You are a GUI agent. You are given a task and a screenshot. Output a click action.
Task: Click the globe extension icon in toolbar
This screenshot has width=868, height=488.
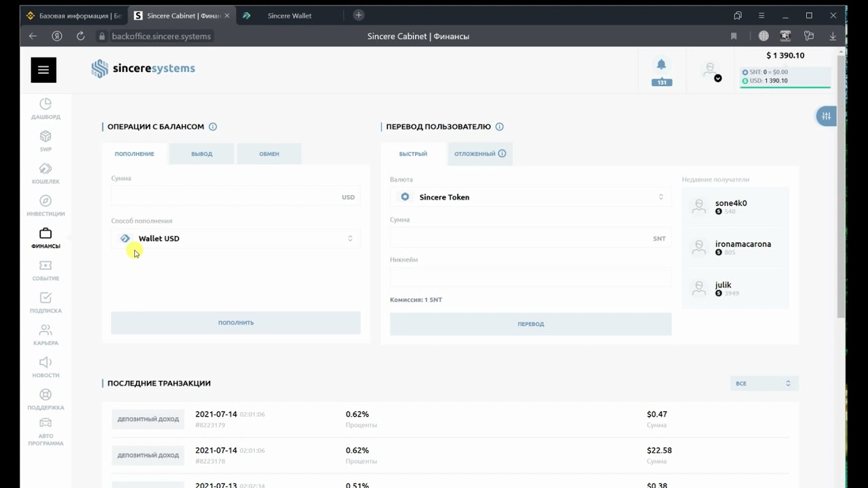click(764, 36)
